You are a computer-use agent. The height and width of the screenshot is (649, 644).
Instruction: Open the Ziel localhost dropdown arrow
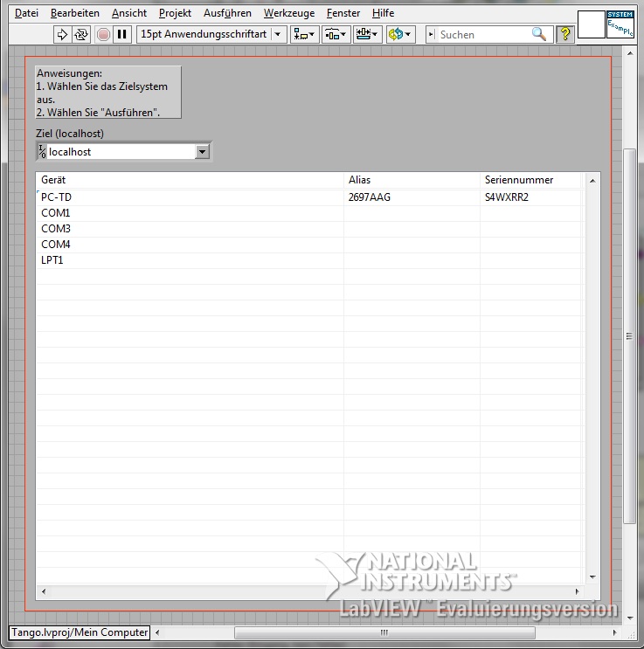[202, 151]
